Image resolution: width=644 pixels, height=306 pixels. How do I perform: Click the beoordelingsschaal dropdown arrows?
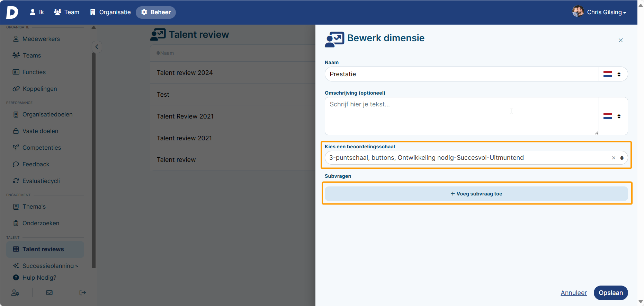pos(622,158)
